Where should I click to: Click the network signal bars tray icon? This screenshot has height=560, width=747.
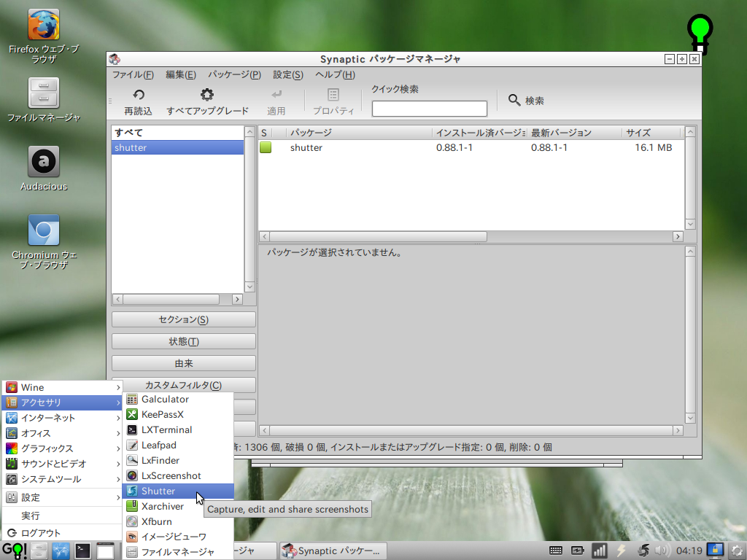coord(600,551)
